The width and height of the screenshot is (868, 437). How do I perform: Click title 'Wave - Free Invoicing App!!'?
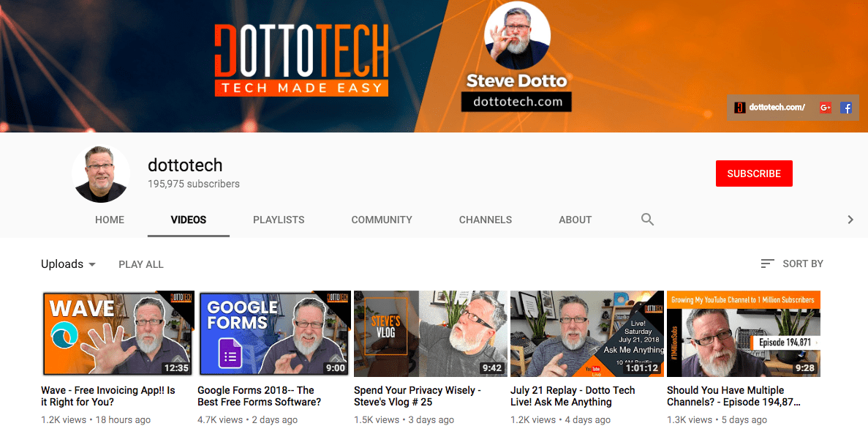(108, 396)
